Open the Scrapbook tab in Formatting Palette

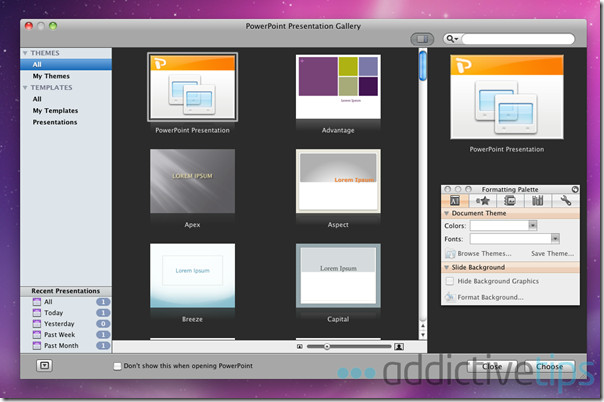pos(510,201)
